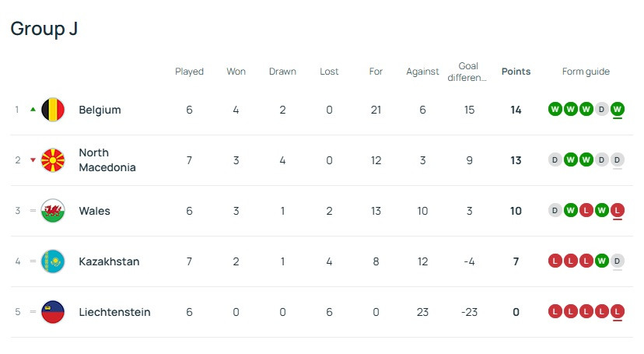
Task: Click the Liechtenstein flag icon
Action: pos(53,312)
